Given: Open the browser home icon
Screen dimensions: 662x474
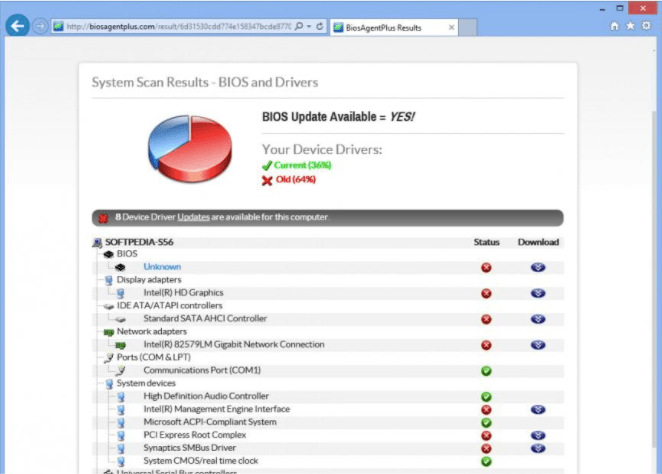Looking at the screenshot, I should click(x=614, y=26).
